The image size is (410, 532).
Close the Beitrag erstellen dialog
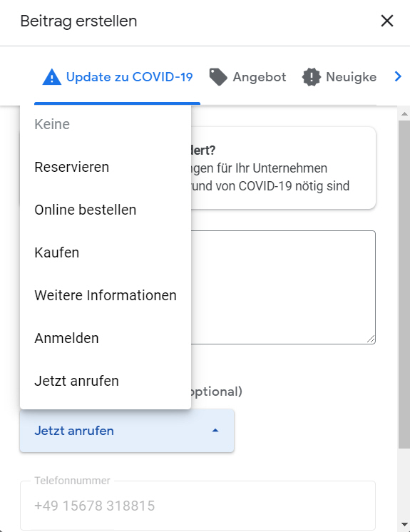387,21
